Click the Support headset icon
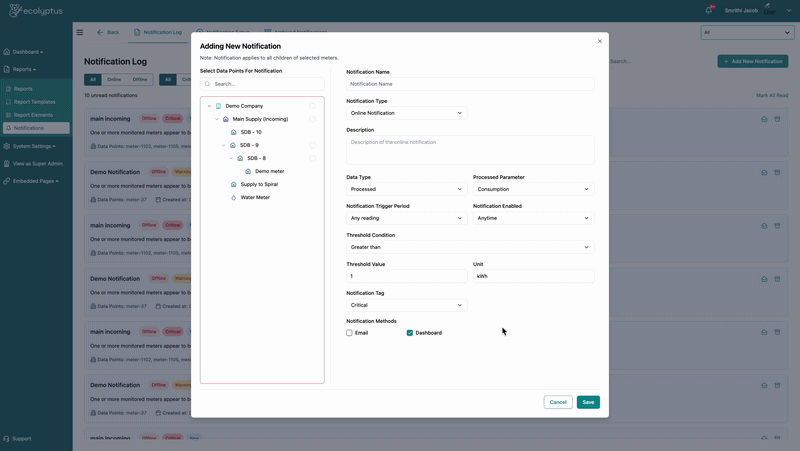800x451 pixels. point(6,439)
